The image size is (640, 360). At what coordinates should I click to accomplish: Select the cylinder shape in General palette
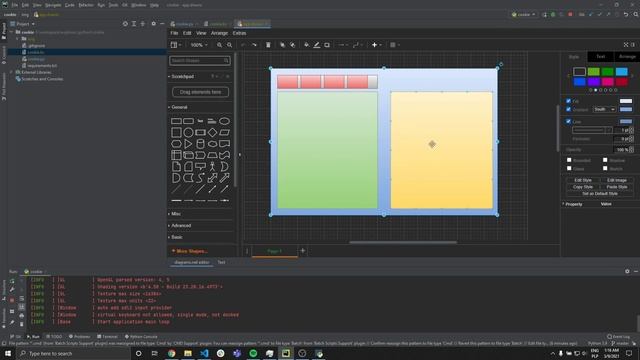pos(200,144)
